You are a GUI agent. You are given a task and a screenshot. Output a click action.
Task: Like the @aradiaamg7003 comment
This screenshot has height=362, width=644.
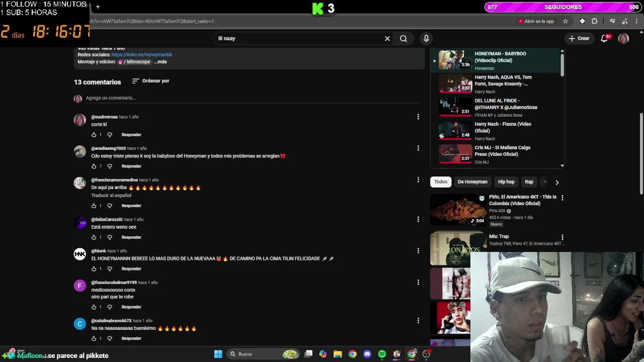click(94, 166)
